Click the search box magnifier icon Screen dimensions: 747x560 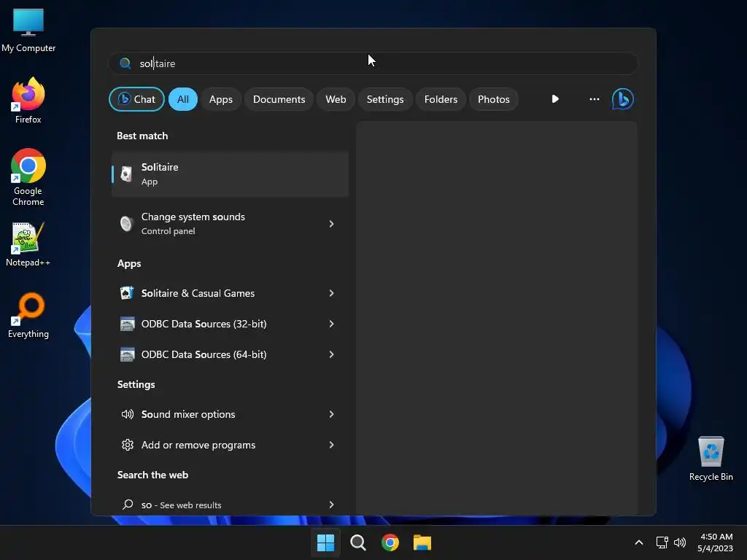click(x=125, y=63)
